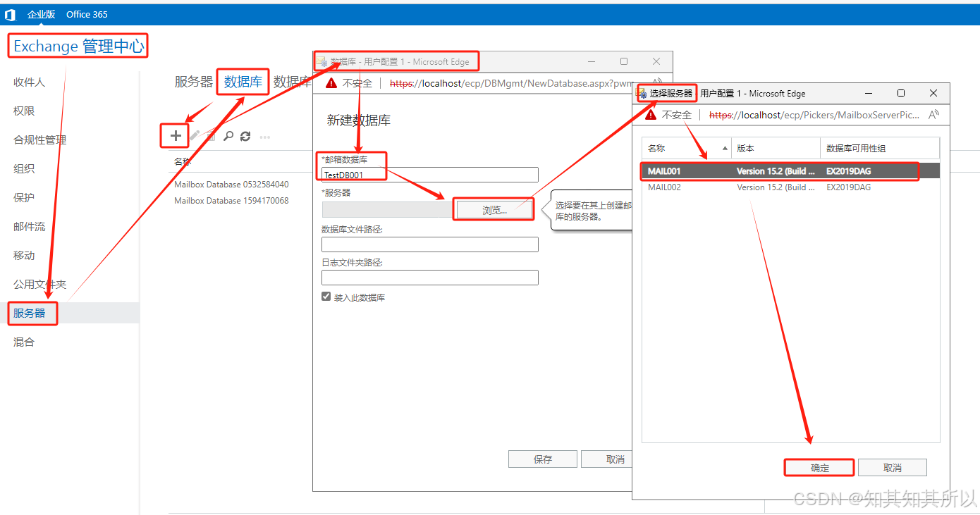
Task: Click the refresh icon in database toolbar
Action: 245,136
